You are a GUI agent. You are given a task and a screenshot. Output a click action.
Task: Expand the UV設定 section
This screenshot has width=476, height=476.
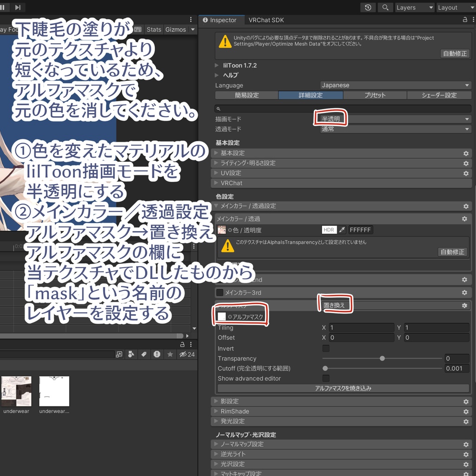[x=341, y=173]
